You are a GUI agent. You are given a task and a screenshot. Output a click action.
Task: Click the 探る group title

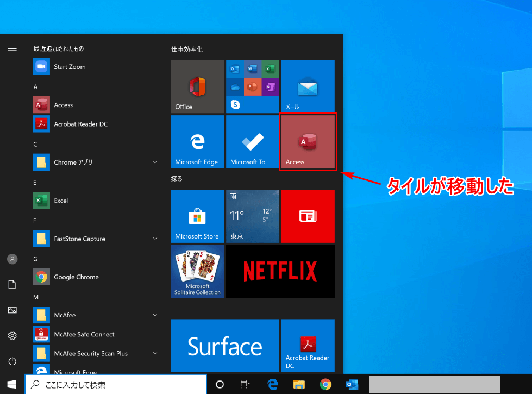click(x=177, y=178)
